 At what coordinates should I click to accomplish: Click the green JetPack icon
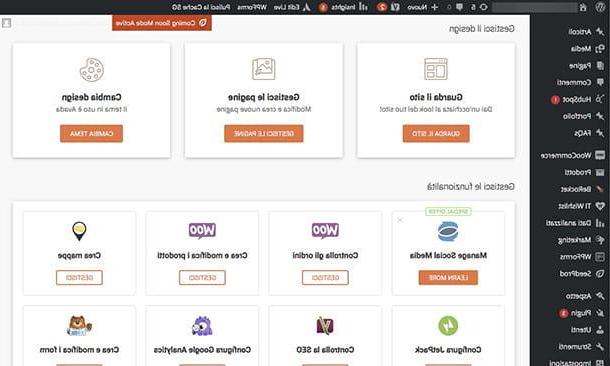pyautogui.click(x=448, y=326)
